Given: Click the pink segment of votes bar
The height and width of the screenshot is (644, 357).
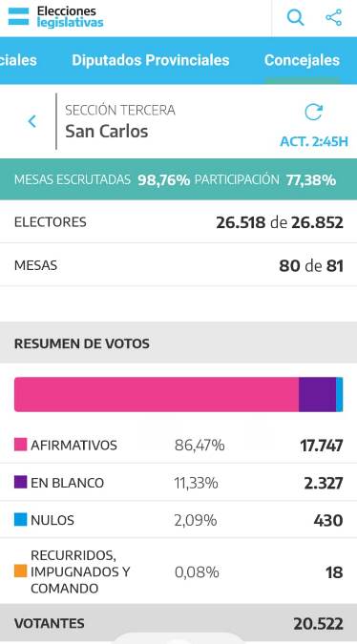Looking at the screenshot, I should point(157,394).
